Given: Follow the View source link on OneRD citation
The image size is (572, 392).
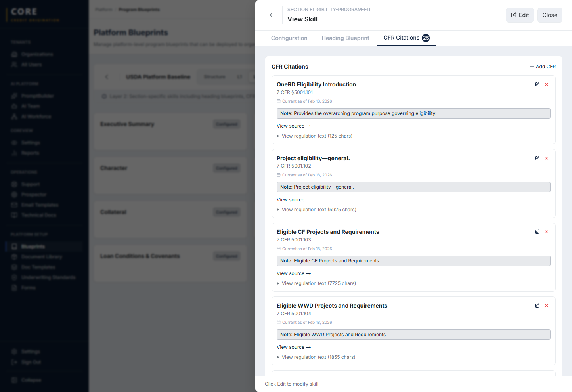Looking at the screenshot, I should [294, 126].
